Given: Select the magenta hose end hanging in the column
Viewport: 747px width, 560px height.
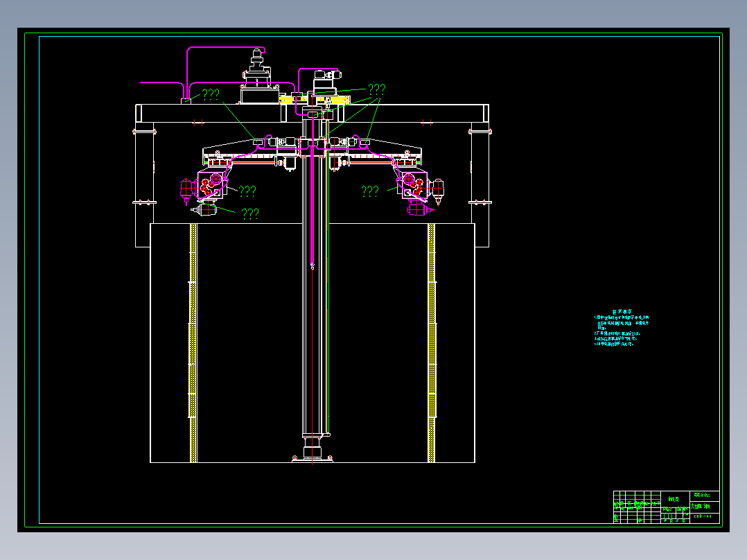Looking at the screenshot, I should coord(313,266).
